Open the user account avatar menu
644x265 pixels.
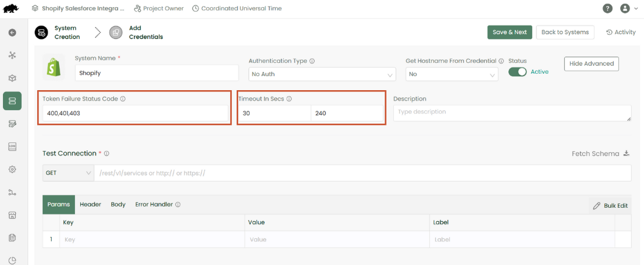tap(625, 8)
